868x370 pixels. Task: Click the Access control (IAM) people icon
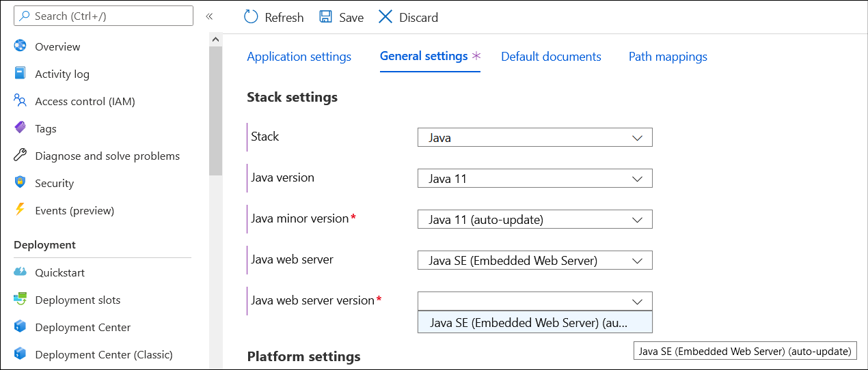20,101
